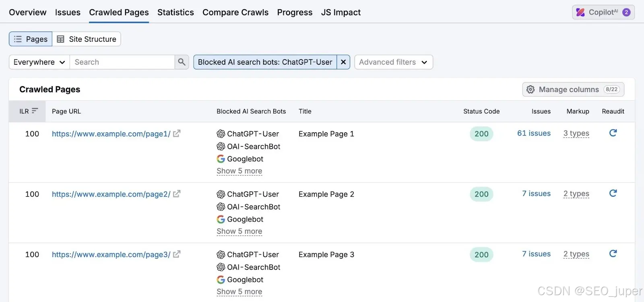Open the Statistics tab

click(175, 12)
